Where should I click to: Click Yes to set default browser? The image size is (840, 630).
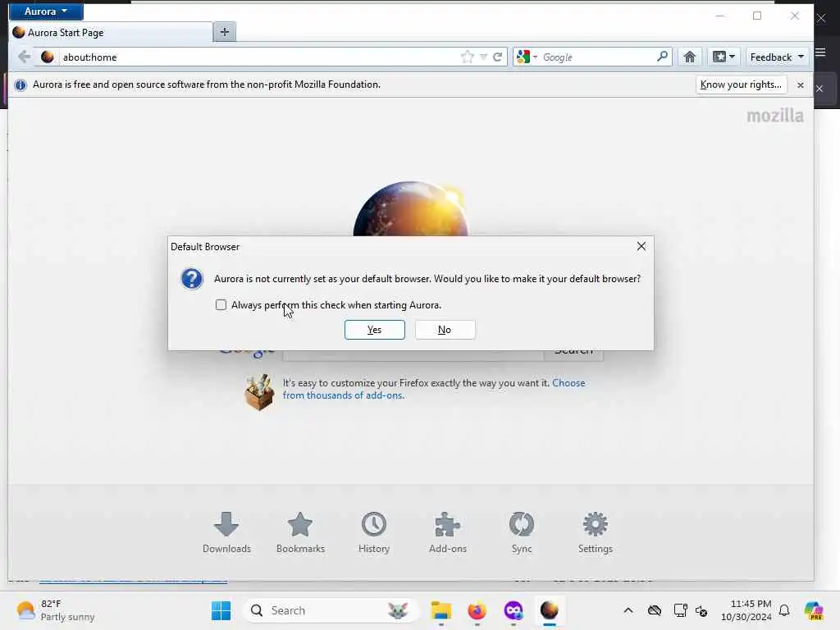pyautogui.click(x=374, y=330)
